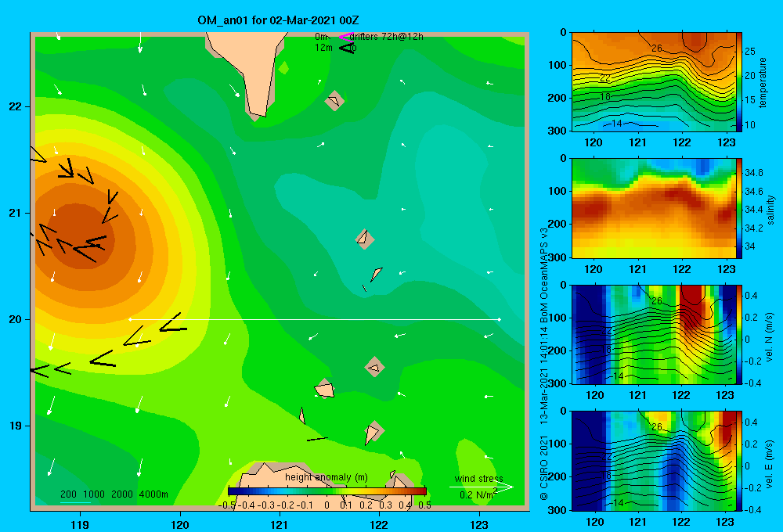Click the 'wind stress' label
Image resolution: width=783 pixels, height=532 pixels.
click(x=478, y=478)
